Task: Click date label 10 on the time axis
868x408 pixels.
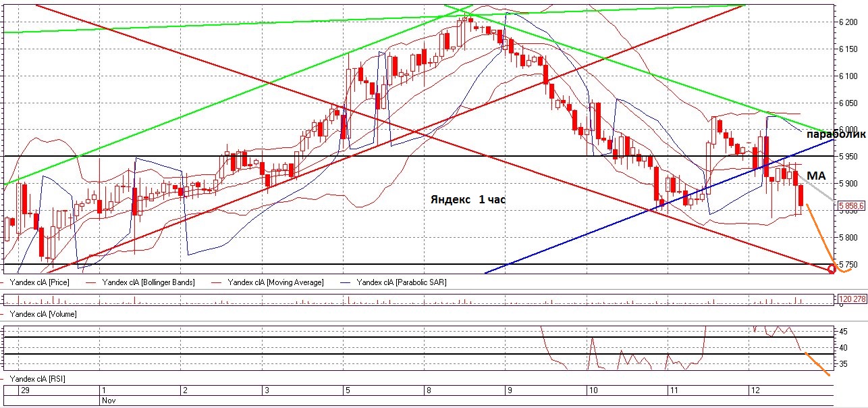Action: pos(593,390)
